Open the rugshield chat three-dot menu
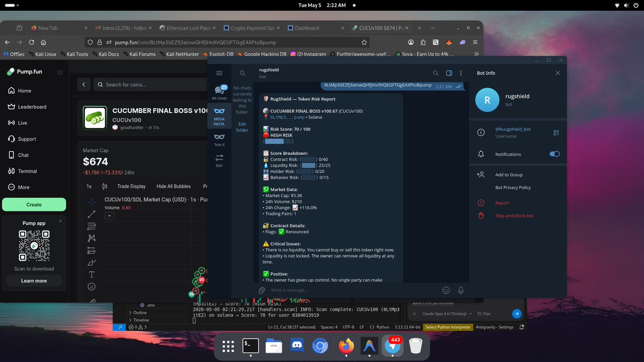This screenshot has width=644, height=362. pos(462,73)
